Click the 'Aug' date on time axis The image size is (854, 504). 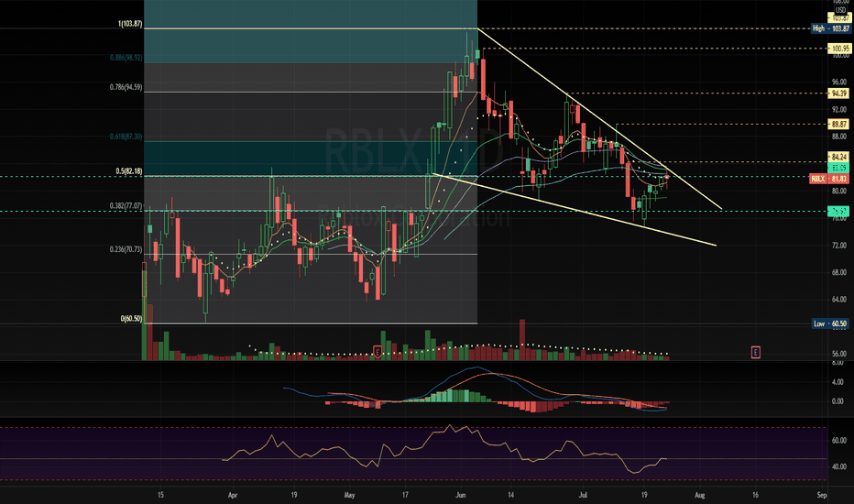coord(700,495)
